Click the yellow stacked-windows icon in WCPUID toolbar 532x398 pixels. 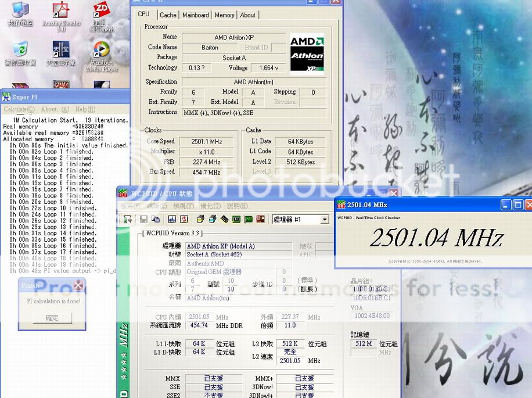pyautogui.click(x=200, y=219)
